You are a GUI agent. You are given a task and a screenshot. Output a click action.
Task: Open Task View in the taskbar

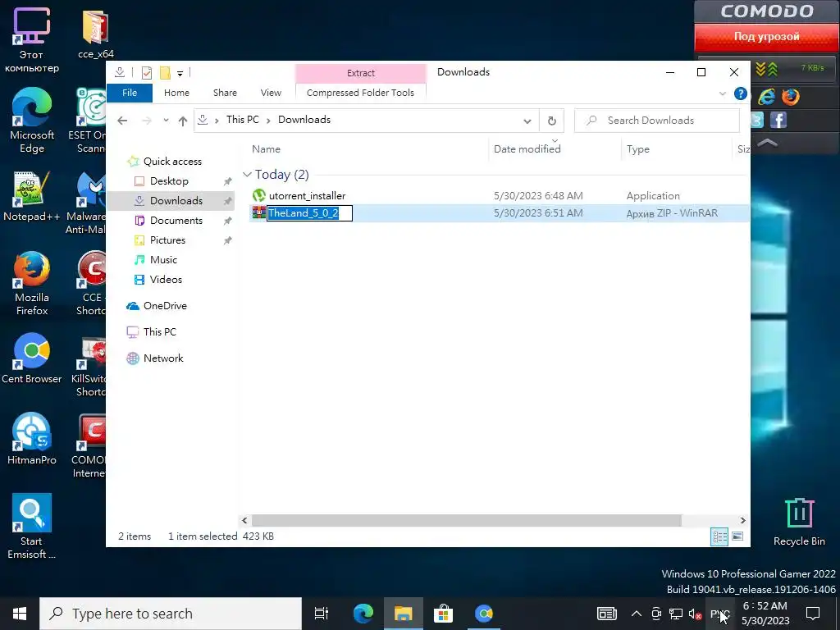[x=322, y=614]
